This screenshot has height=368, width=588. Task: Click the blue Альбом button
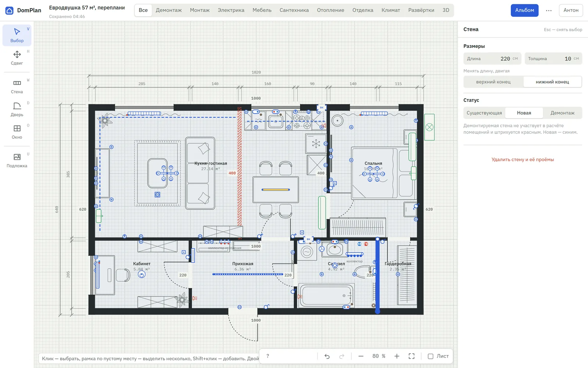[524, 10]
